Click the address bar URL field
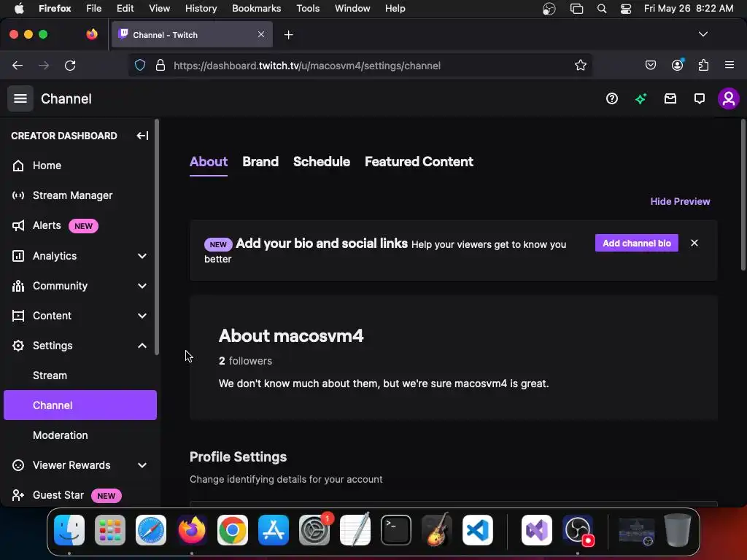 pyautogui.click(x=360, y=65)
